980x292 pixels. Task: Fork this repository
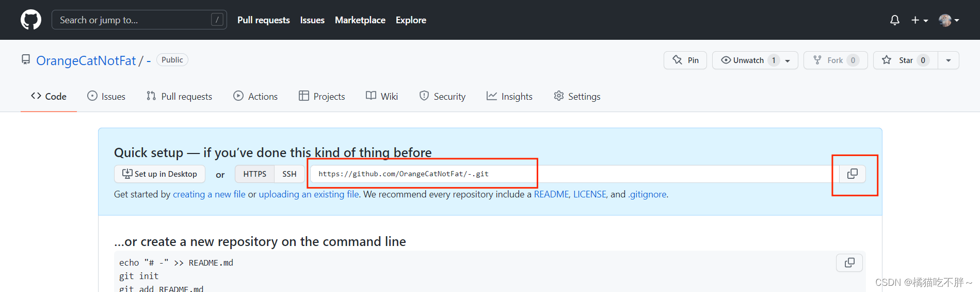(836, 60)
